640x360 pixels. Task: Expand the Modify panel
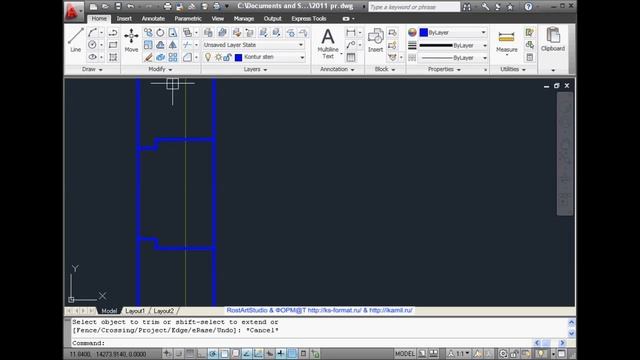click(160, 69)
